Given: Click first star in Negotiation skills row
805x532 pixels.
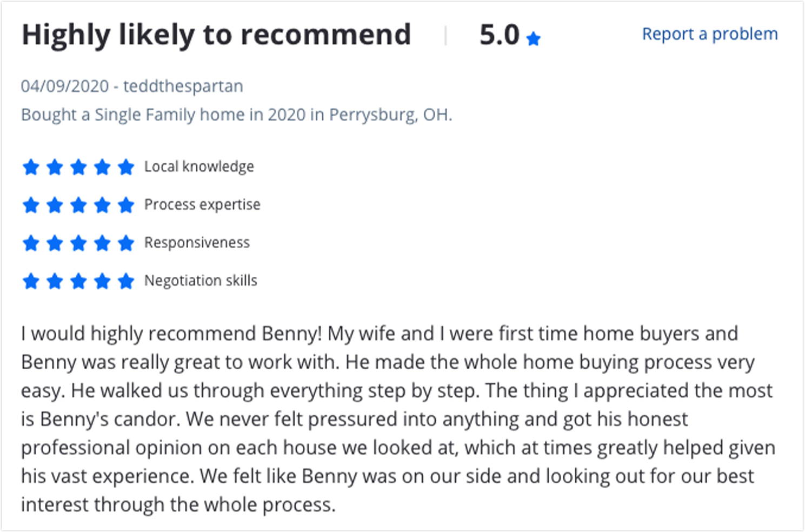Looking at the screenshot, I should 31,281.
